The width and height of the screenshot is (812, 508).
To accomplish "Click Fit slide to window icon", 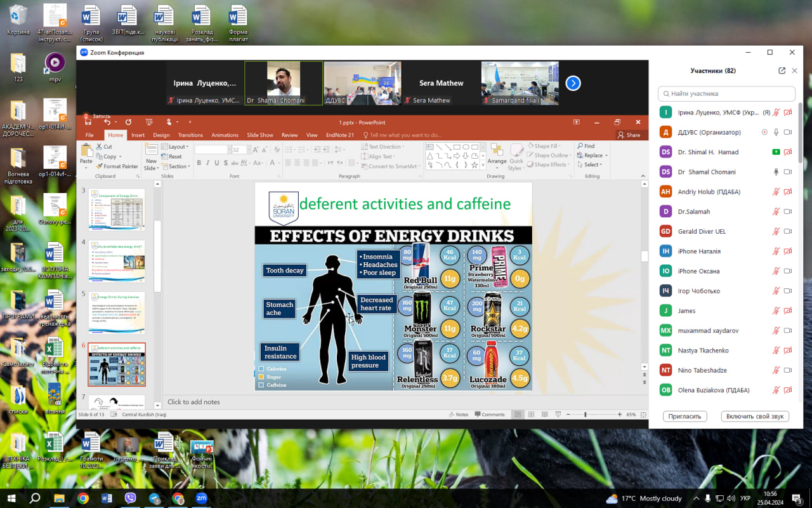I will click(643, 414).
